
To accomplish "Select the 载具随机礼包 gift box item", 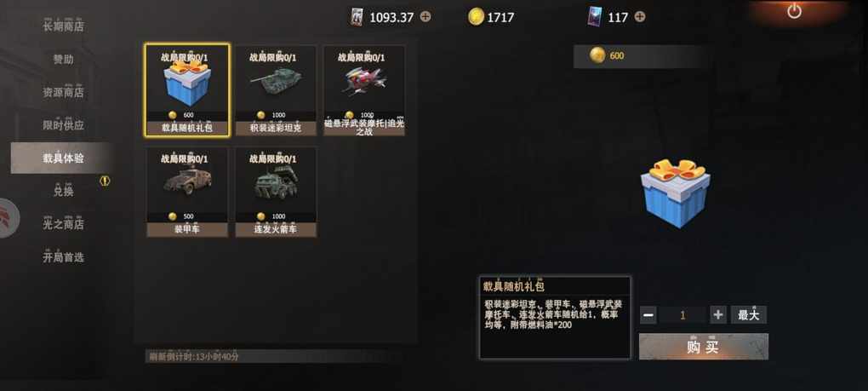I will [x=187, y=89].
